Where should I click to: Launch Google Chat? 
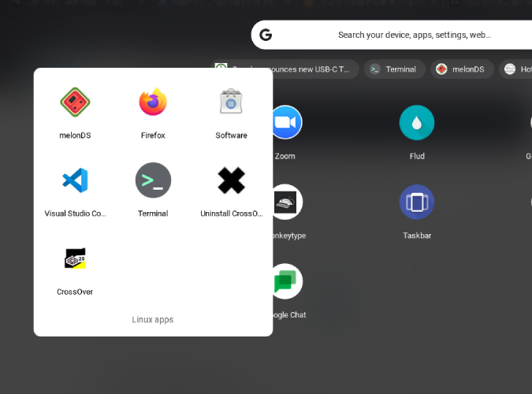tap(285, 282)
